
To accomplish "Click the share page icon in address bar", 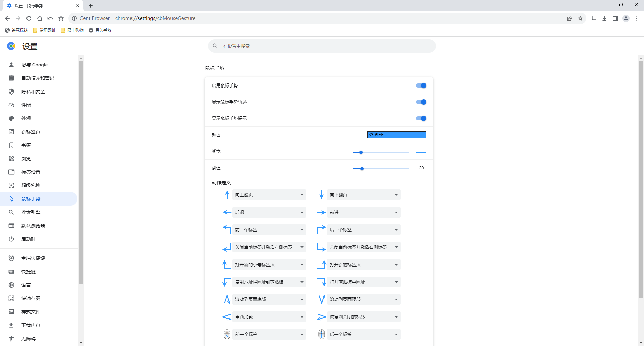I will coord(570,18).
